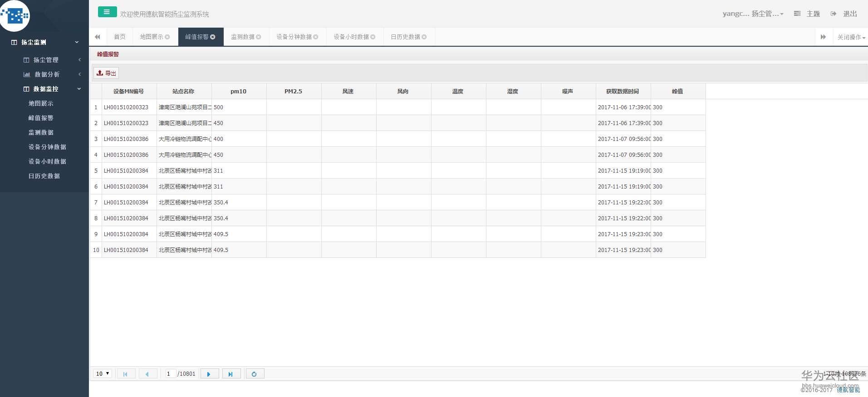
Task: Open 地图展示 in the sidebar
Action: point(41,103)
